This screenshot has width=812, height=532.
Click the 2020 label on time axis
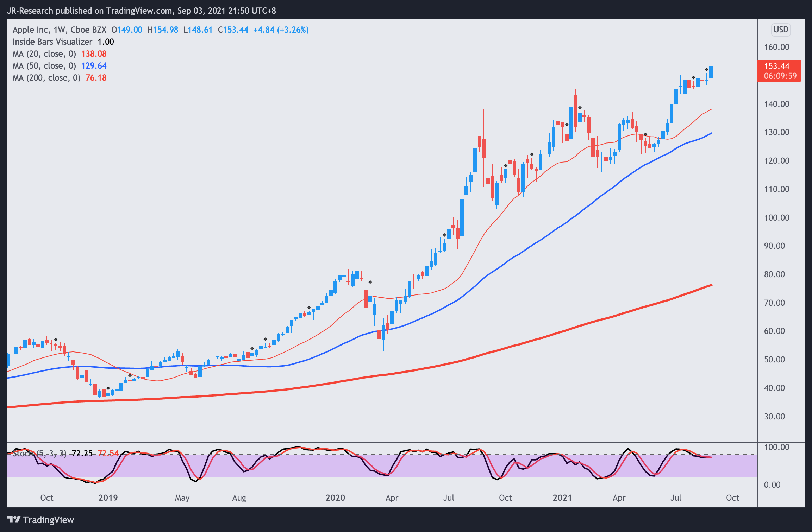pos(335,498)
